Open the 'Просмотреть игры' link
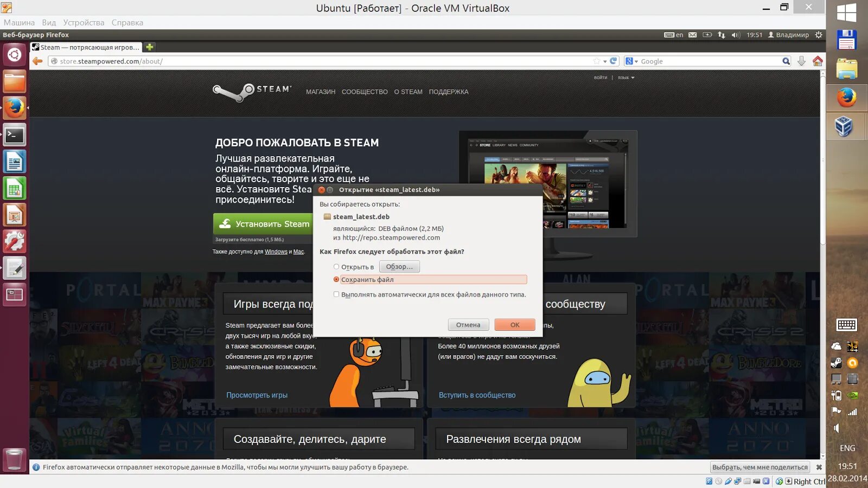The width and height of the screenshot is (868, 488). point(257,395)
